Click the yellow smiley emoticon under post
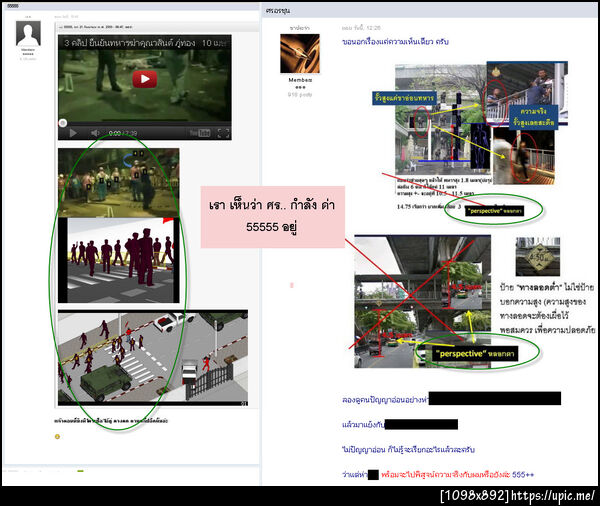 coord(57,436)
